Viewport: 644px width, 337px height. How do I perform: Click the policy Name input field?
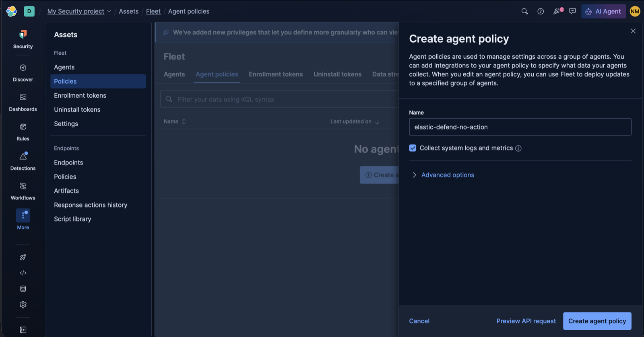coord(520,127)
